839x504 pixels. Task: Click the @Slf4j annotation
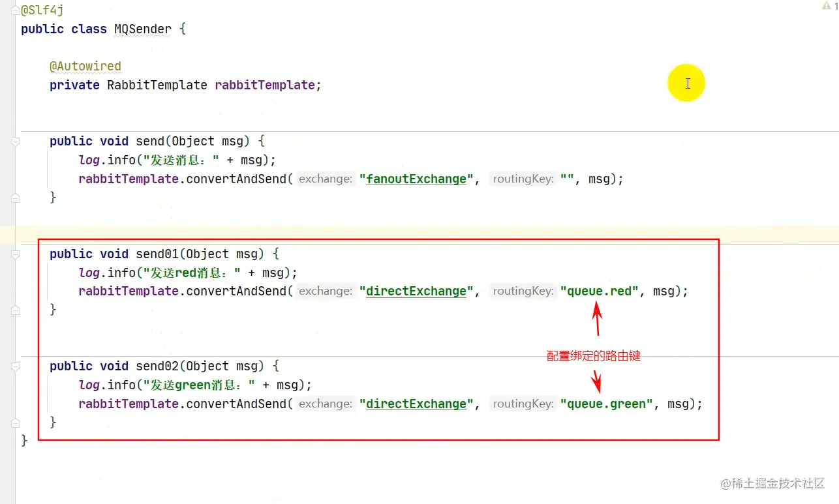pos(42,10)
